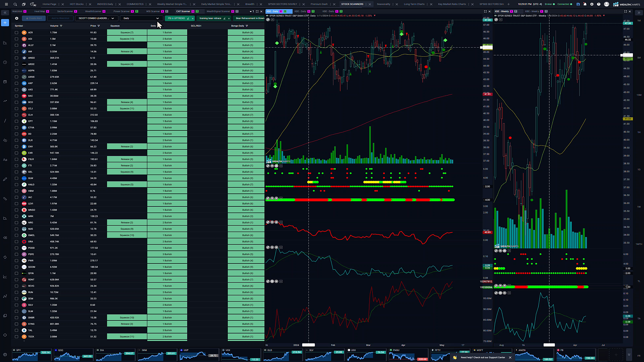Open the Heat Map scanner tab

(40, 11)
